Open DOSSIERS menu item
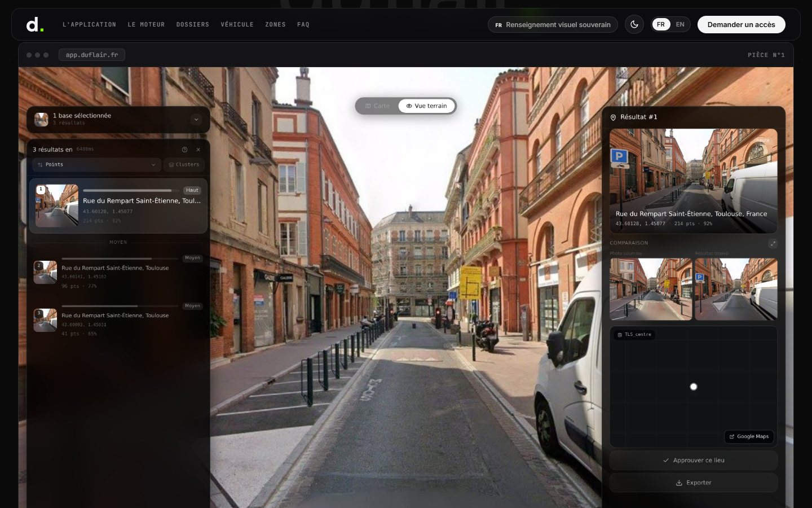Screen dimensions: 812x508 click(192, 24)
